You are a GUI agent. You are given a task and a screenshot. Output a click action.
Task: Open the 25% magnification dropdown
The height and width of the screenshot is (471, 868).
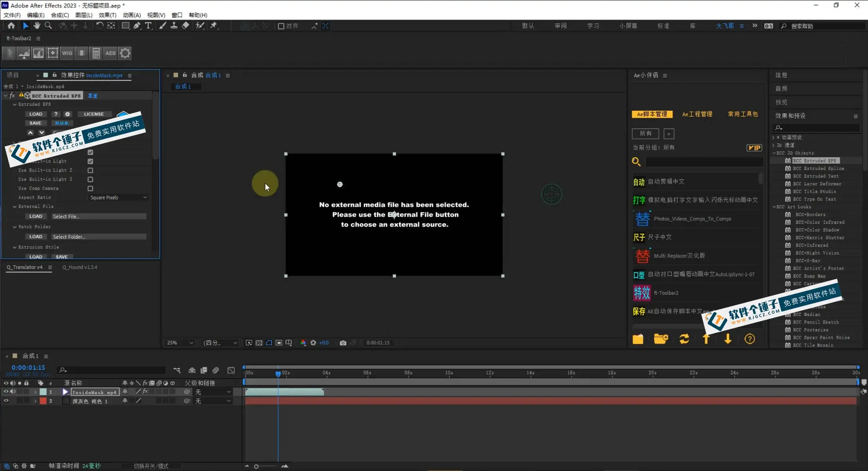click(x=180, y=343)
